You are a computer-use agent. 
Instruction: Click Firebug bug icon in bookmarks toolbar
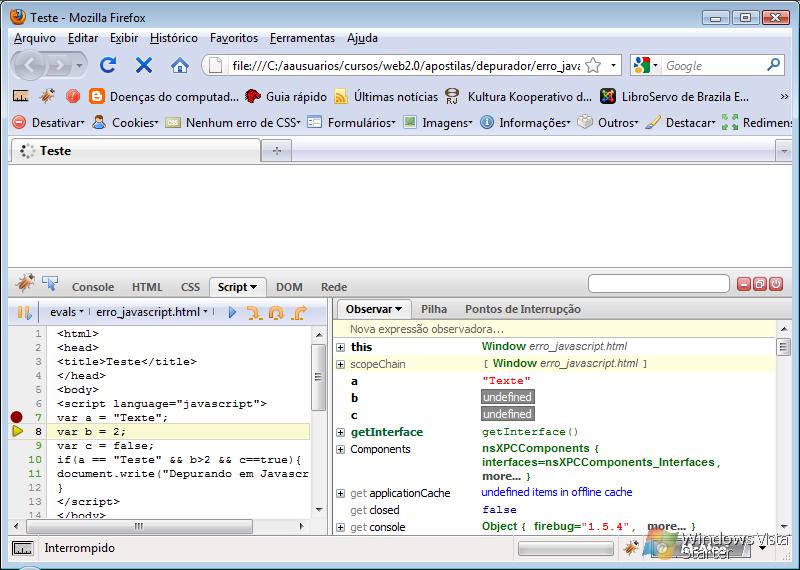click(47, 95)
